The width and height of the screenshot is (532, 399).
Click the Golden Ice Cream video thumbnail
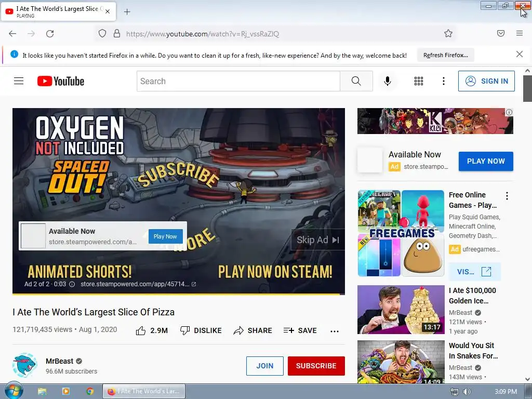pyautogui.click(x=401, y=310)
